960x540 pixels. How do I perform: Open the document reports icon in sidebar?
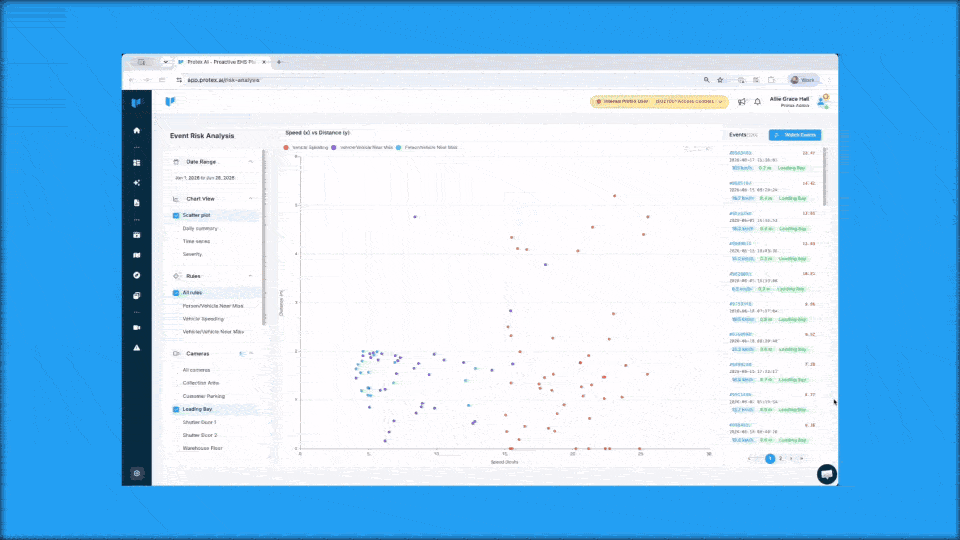137,203
